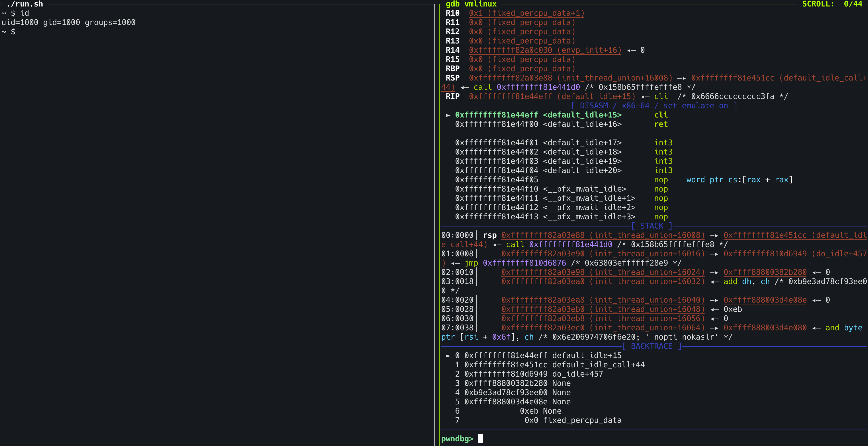Click the uid=1000 output line

[x=69, y=23]
